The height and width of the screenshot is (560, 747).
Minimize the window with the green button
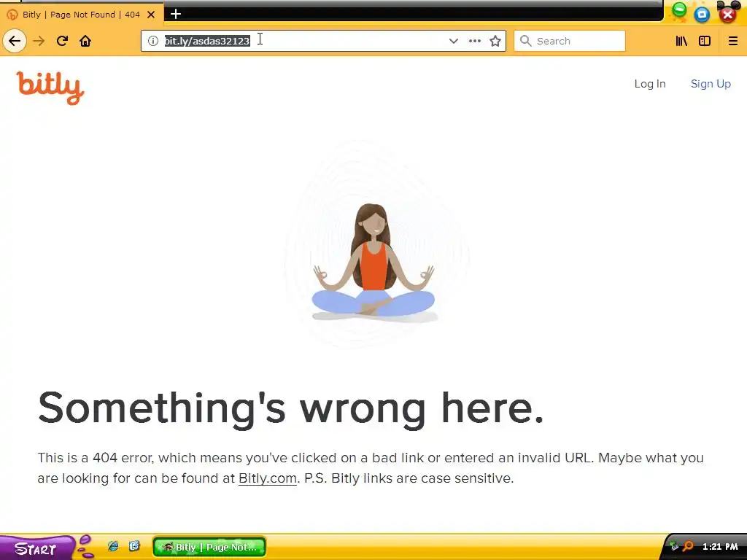click(679, 10)
